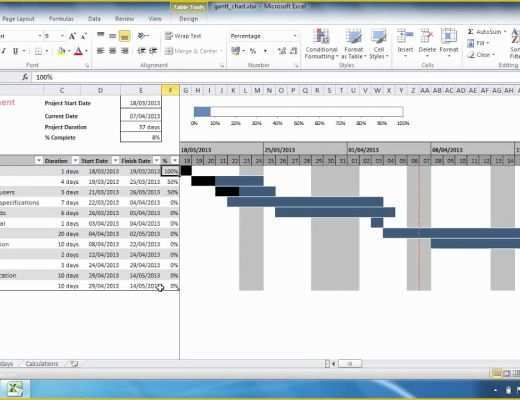The height and width of the screenshot is (400, 520).
Task: Decrease font size with Shrink Font icon
Action: click(x=84, y=36)
